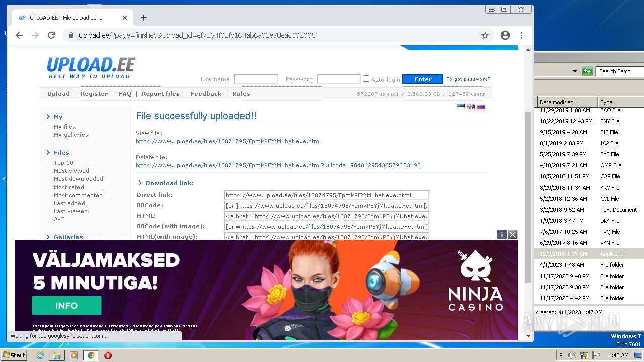Bookmark this page with the star icon
Screen dimensions: 644x362
tap(485, 35)
